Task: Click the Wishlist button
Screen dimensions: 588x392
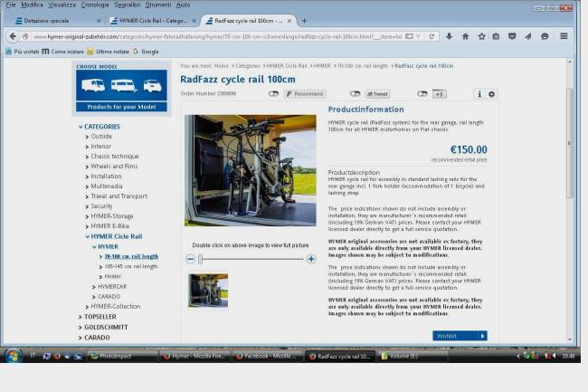Action: (459, 336)
